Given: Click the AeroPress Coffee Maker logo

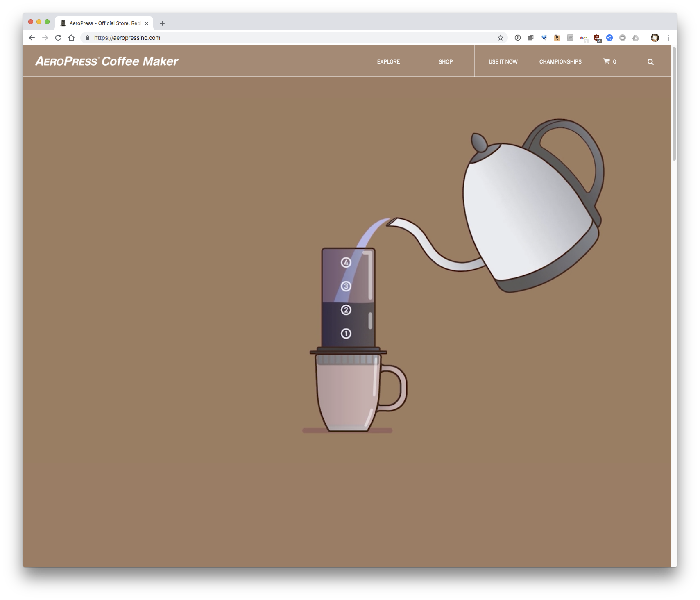Looking at the screenshot, I should pos(107,61).
